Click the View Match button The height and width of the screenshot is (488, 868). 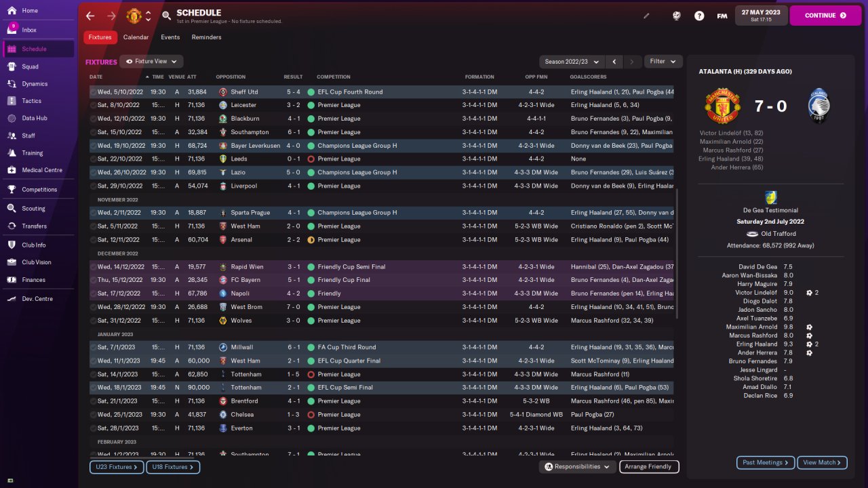(x=822, y=463)
